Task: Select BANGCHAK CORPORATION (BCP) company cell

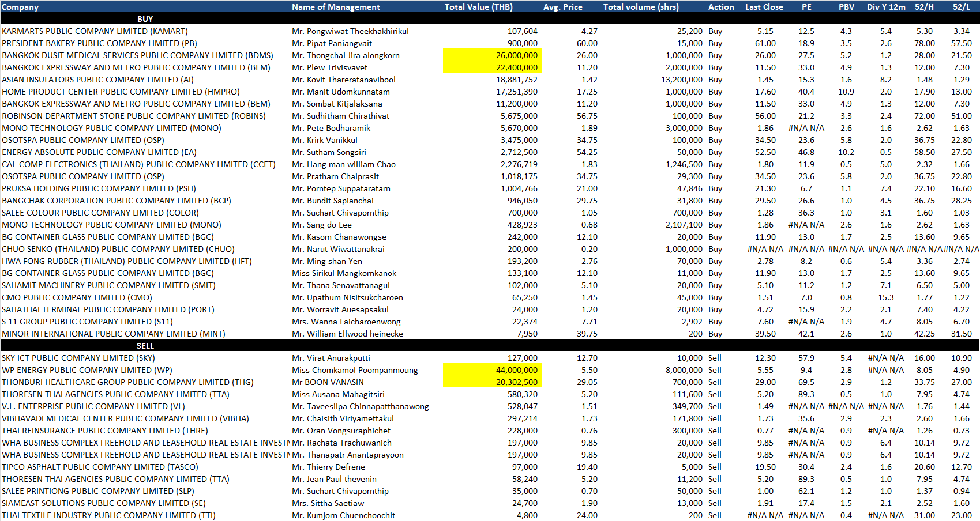Action: [x=117, y=201]
